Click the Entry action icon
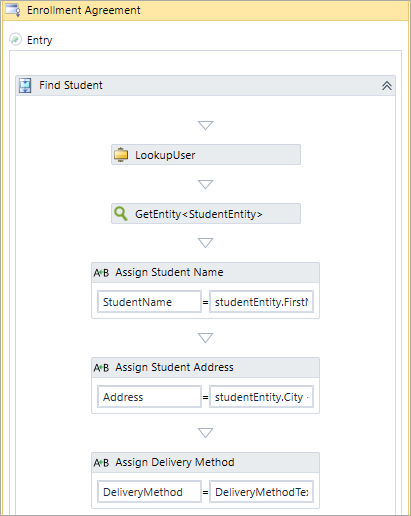This screenshot has height=516, width=411. coord(15,40)
